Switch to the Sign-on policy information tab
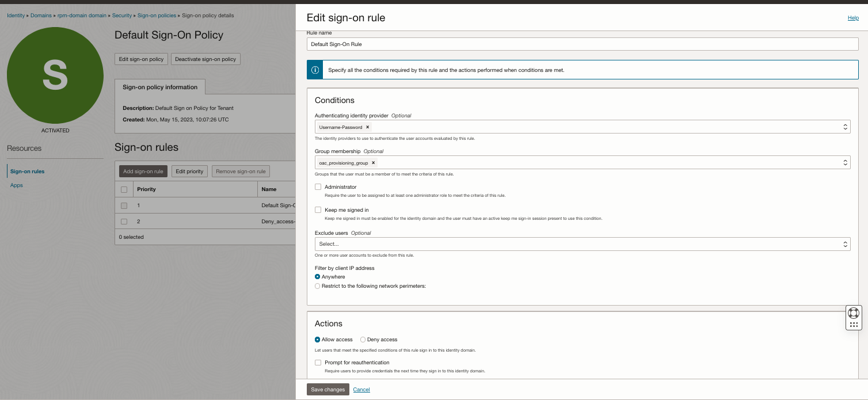 (x=160, y=87)
